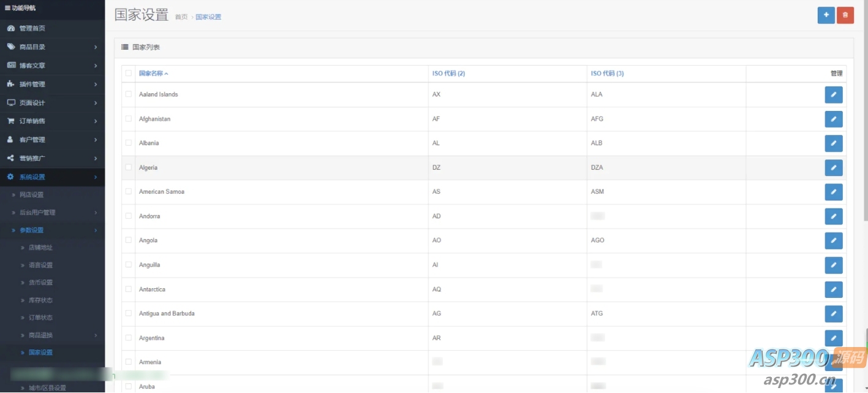This screenshot has width=868, height=393.
Task: Click the edit pencil for Angola
Action: point(833,241)
